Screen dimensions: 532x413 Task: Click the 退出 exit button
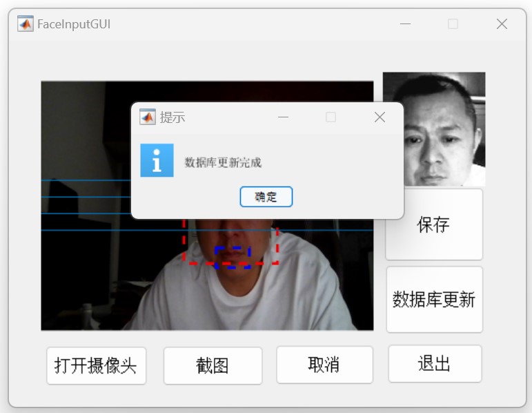pyautogui.click(x=435, y=364)
